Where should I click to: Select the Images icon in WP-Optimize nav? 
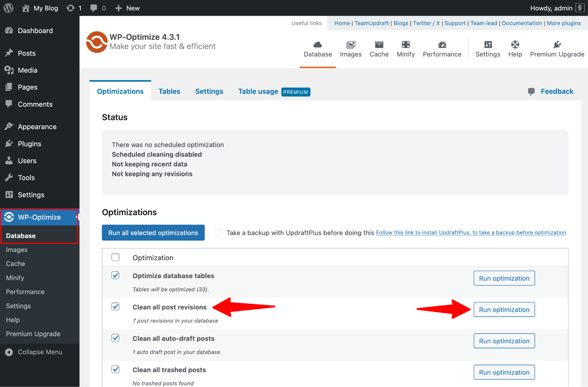tap(351, 46)
